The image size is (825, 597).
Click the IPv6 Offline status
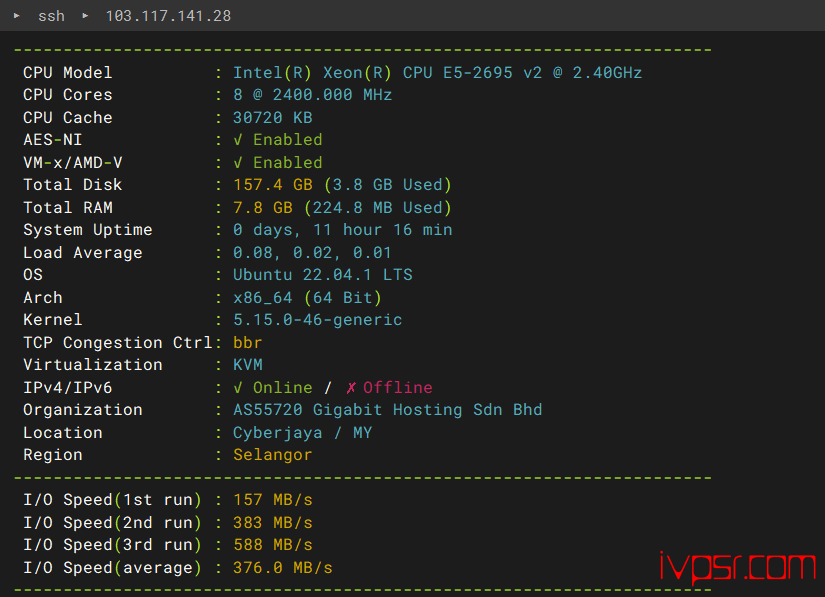pos(389,388)
